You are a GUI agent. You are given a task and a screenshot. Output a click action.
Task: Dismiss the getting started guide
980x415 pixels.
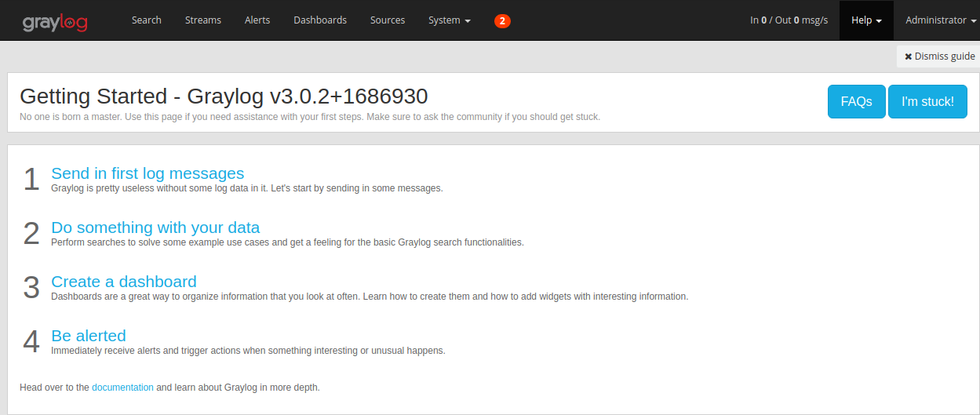click(939, 56)
